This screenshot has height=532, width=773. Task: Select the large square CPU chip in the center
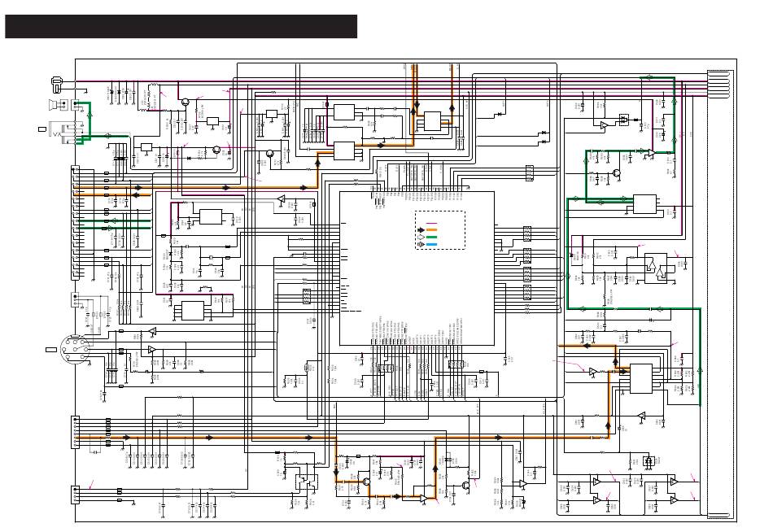417,268
